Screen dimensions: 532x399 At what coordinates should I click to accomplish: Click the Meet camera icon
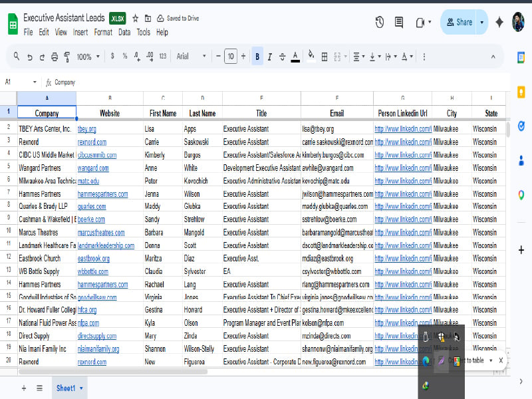(420, 23)
